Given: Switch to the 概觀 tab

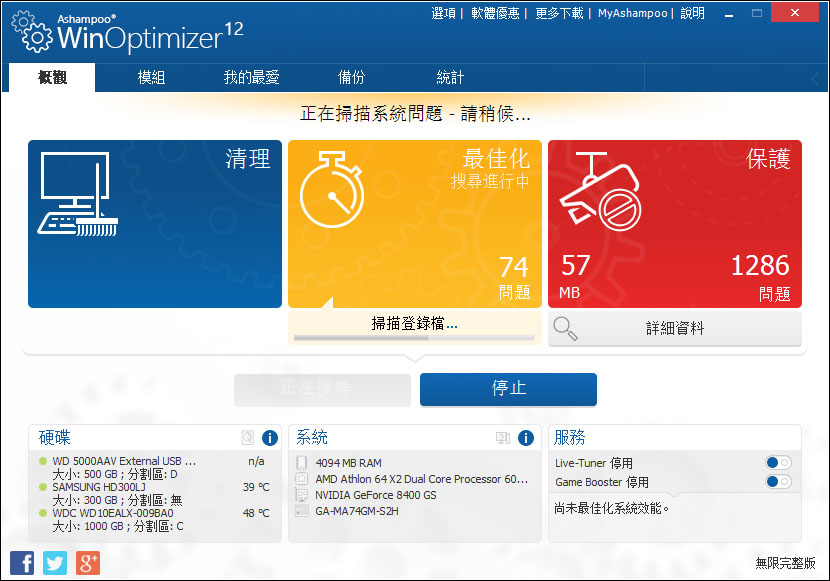Looking at the screenshot, I should 52,77.
